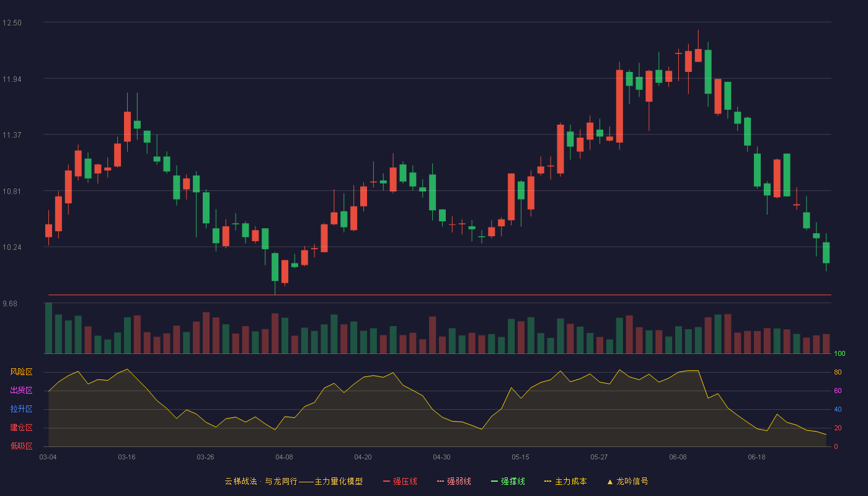Toggle the 强撑线 legend series
Screen dimensions: 868x496
click(x=508, y=481)
